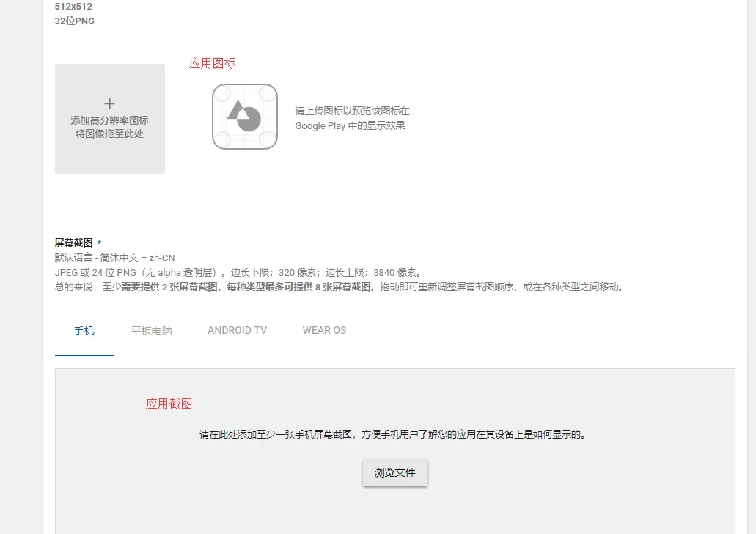Screen dimensions: 756x534
Task: Open the ANDROID TV screenshot tab
Action: coord(236,330)
